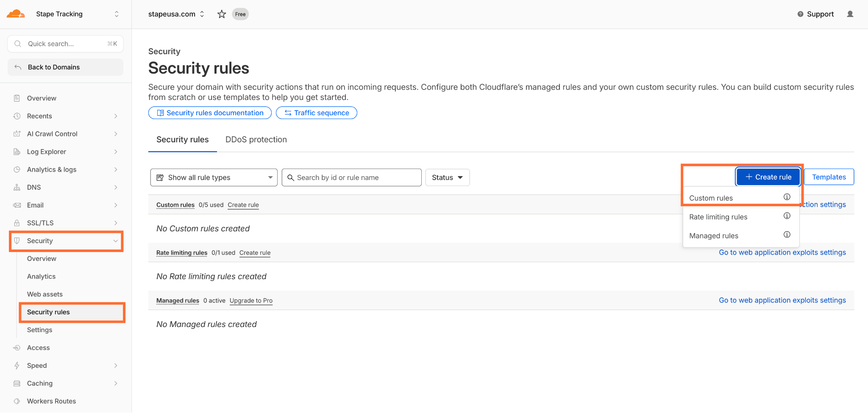Collapse the Security sidebar section
Image resolution: width=868 pixels, height=413 pixels.
click(x=115, y=241)
